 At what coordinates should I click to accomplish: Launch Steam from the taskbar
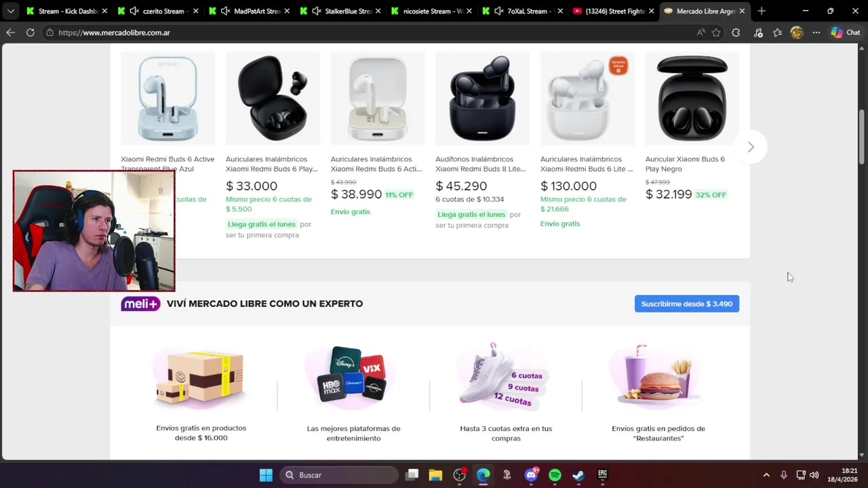(x=578, y=475)
